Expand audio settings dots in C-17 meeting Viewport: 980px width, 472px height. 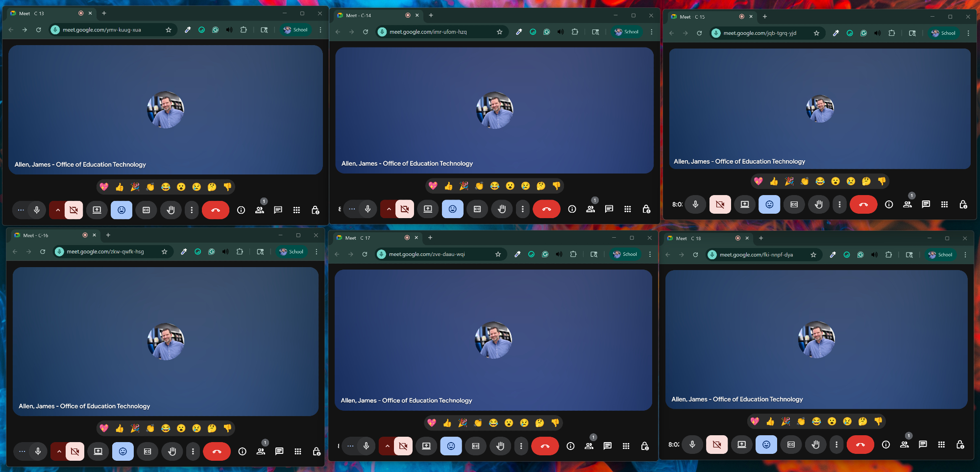tap(350, 446)
